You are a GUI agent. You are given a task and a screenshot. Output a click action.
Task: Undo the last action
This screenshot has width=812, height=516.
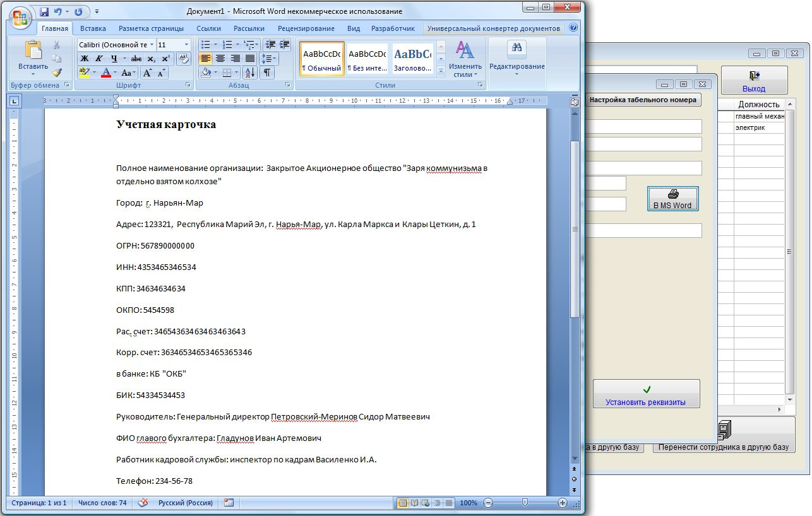58,11
